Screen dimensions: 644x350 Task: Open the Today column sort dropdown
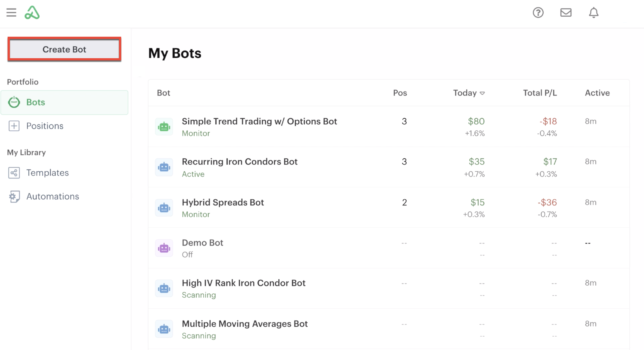(x=483, y=93)
